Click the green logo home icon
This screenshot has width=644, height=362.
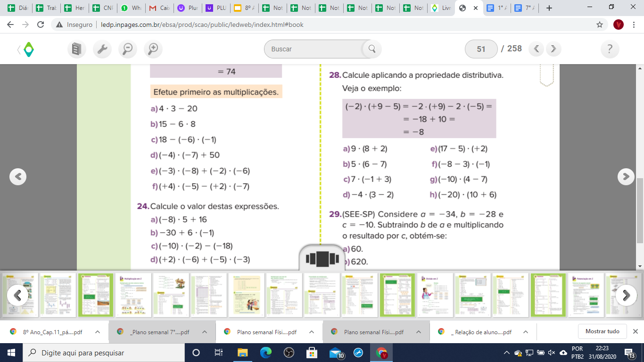click(29, 49)
